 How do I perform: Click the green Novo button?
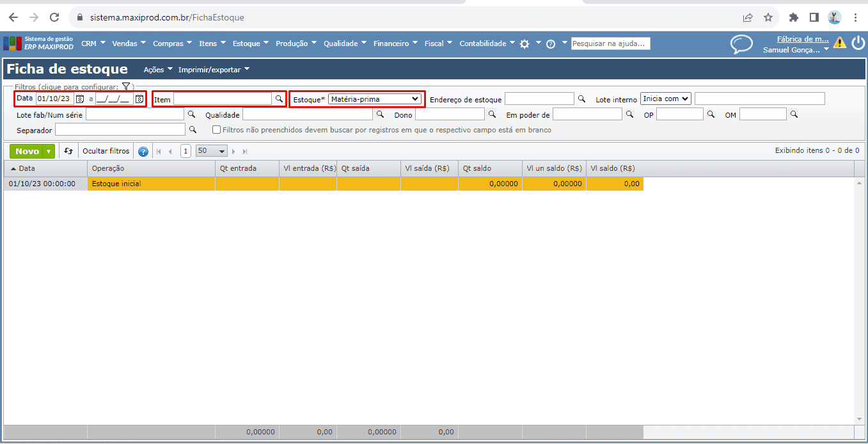pyautogui.click(x=28, y=152)
